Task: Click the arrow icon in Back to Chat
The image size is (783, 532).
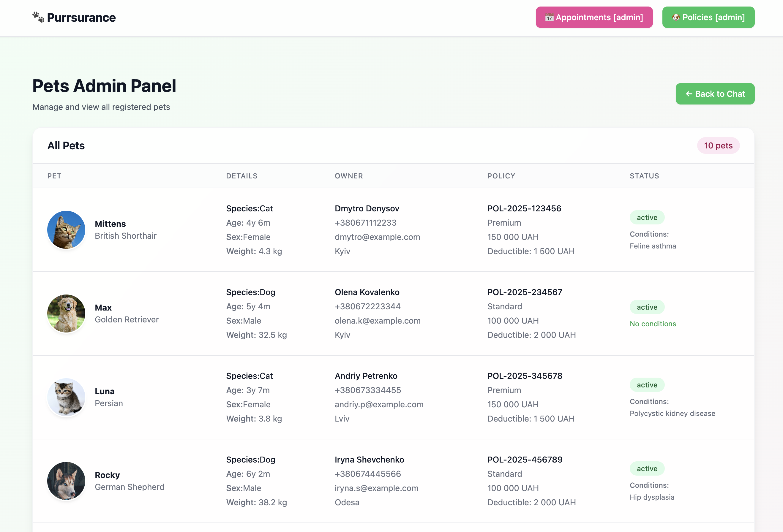Action: pyautogui.click(x=689, y=94)
